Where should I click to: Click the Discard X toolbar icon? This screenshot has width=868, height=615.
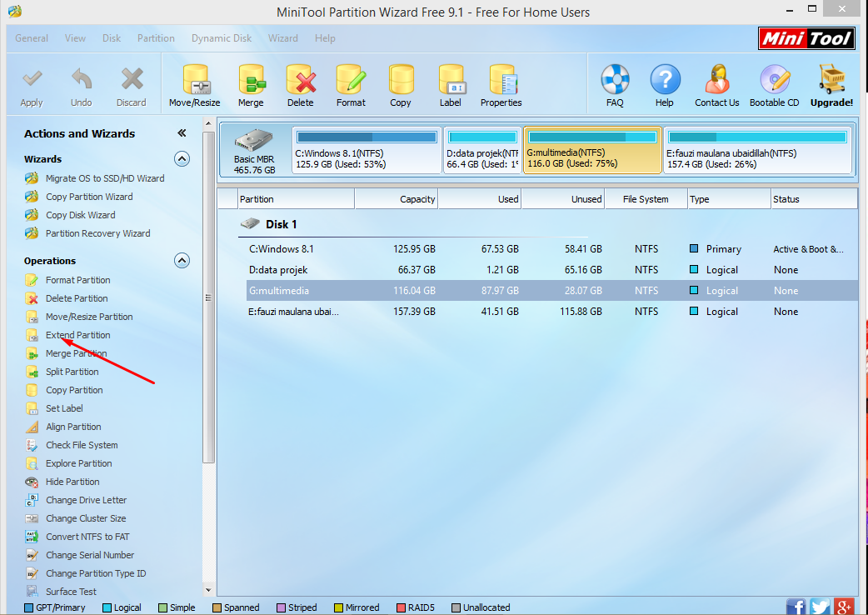[132, 79]
